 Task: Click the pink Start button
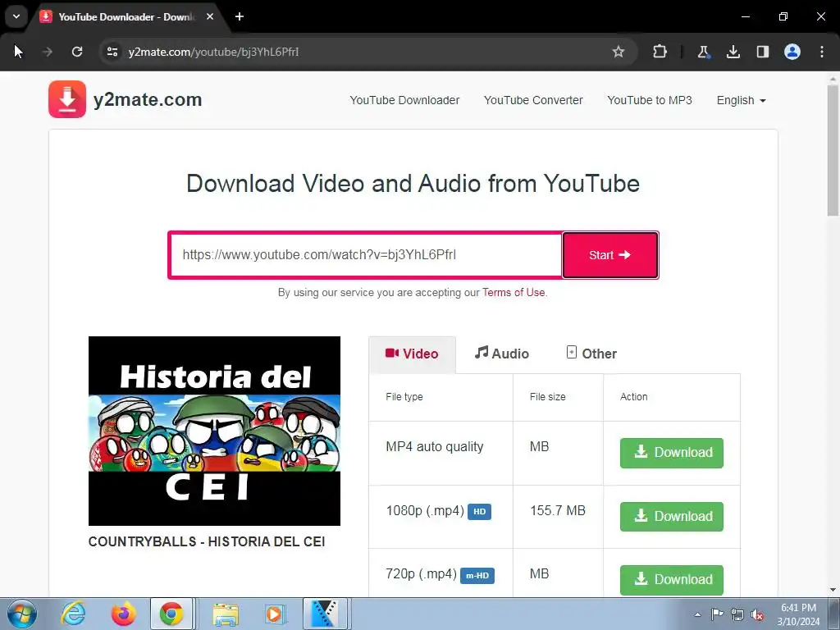610,255
